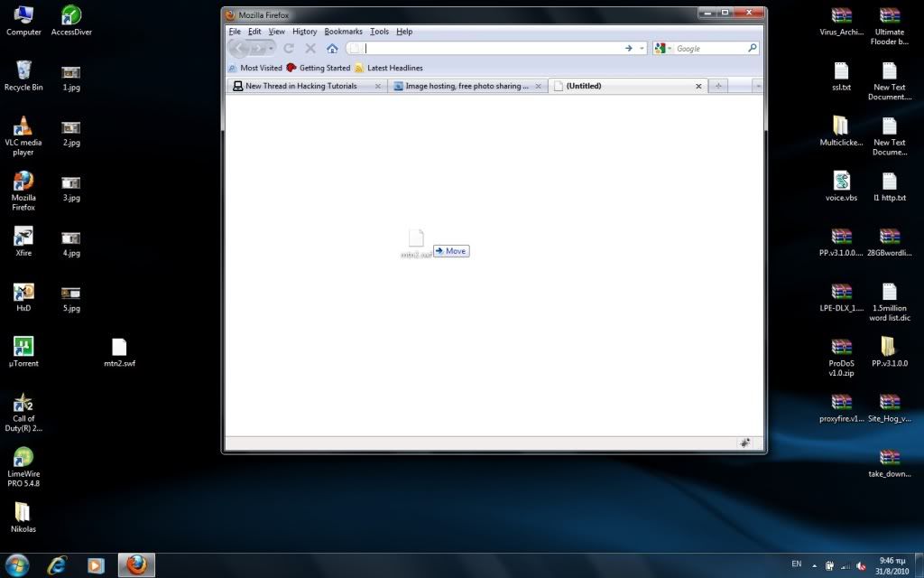Screen dimensions: 924x578
Task: Select LPE-DLX_1... archive icon
Action: tap(842, 297)
